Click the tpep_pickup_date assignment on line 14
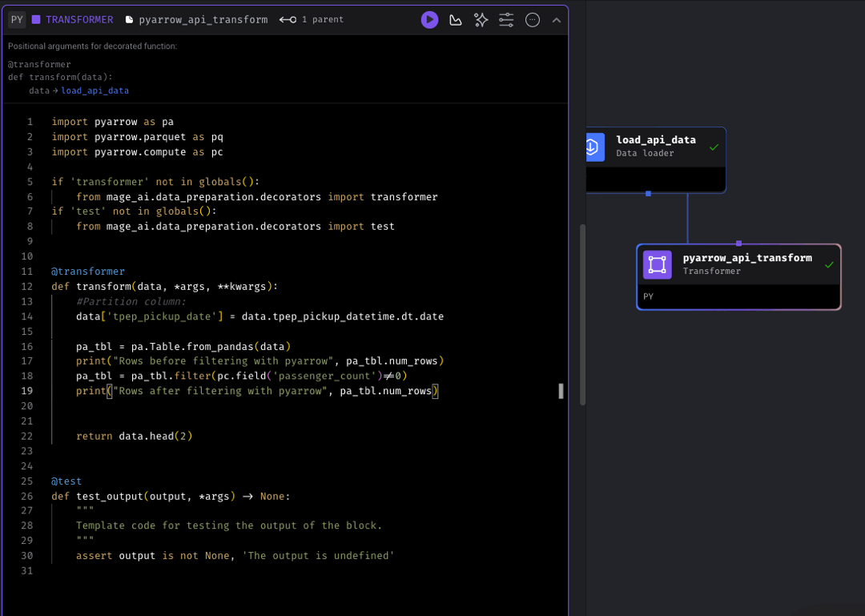This screenshot has width=865, height=616. point(259,316)
